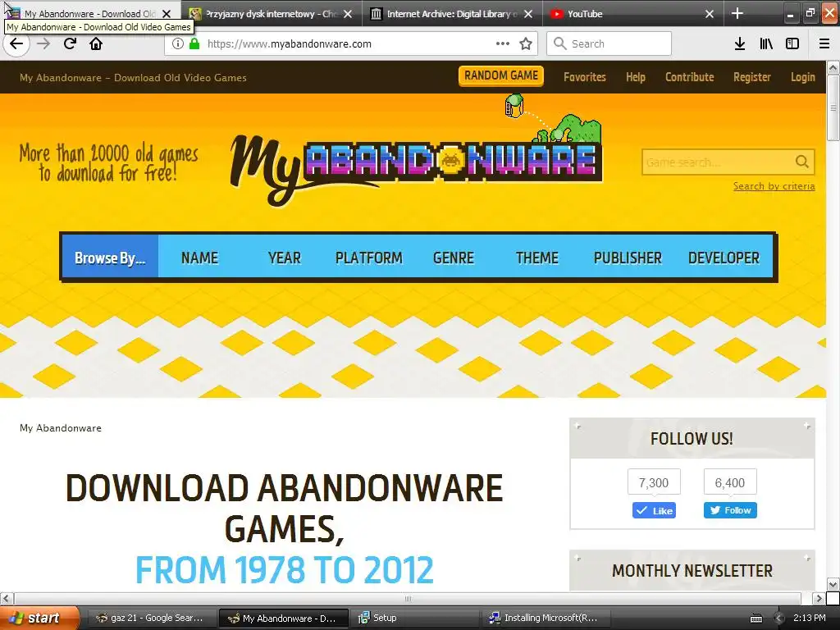Open the Library bookshelf icon
The image size is (840, 630).
766,43
